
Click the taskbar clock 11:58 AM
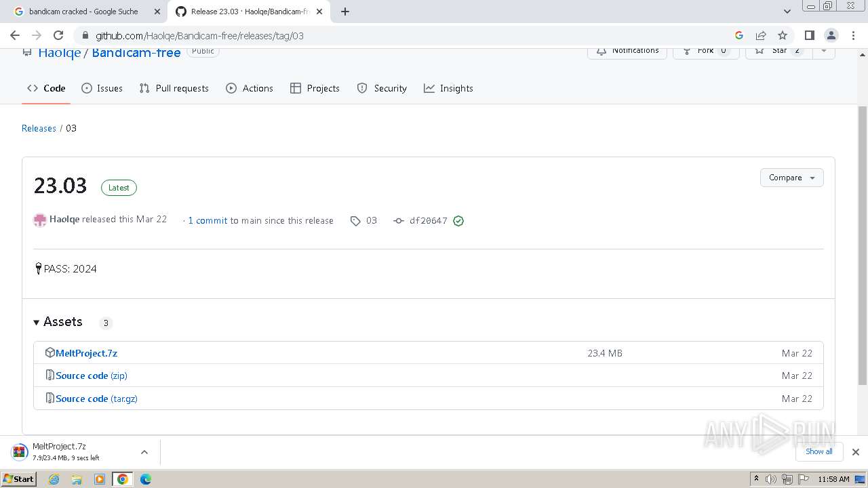(833, 479)
